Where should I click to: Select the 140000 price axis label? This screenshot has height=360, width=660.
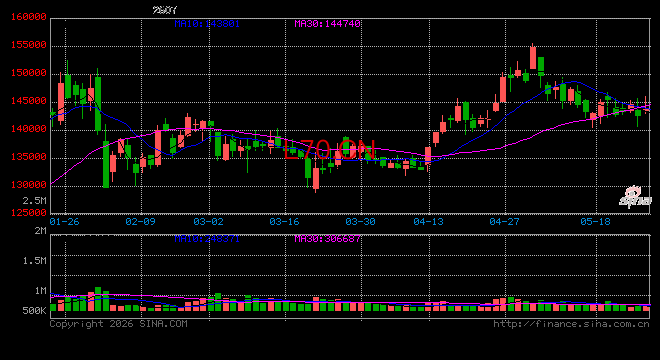[x=28, y=129]
